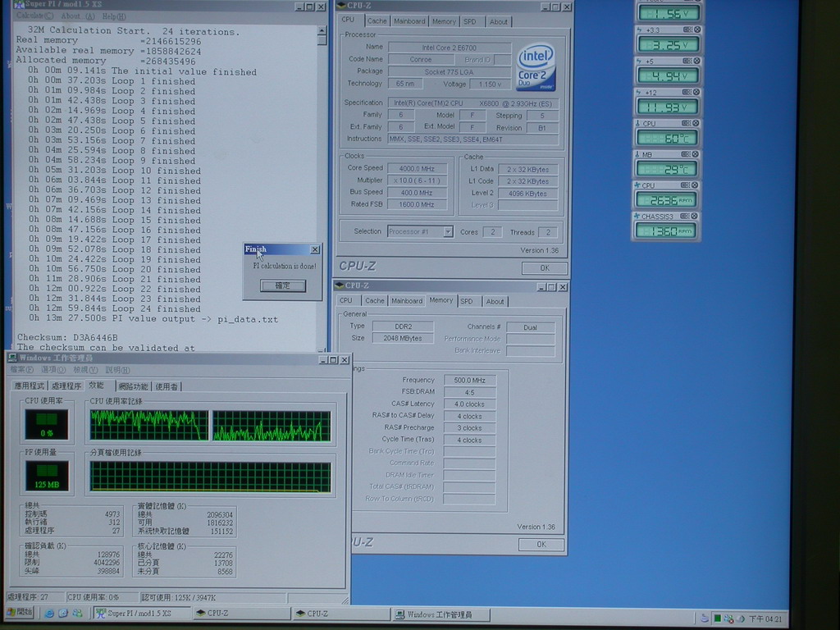Open the 檢視 menu in Task Manager

point(85,370)
